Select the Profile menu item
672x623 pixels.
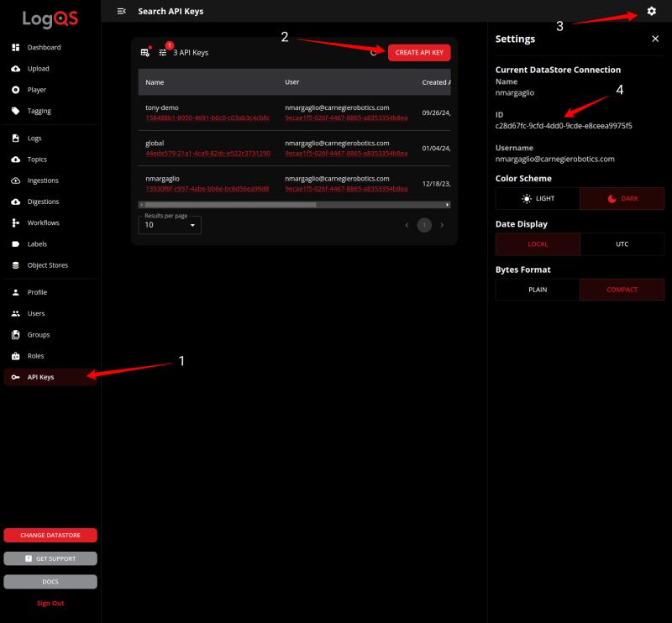pos(37,293)
